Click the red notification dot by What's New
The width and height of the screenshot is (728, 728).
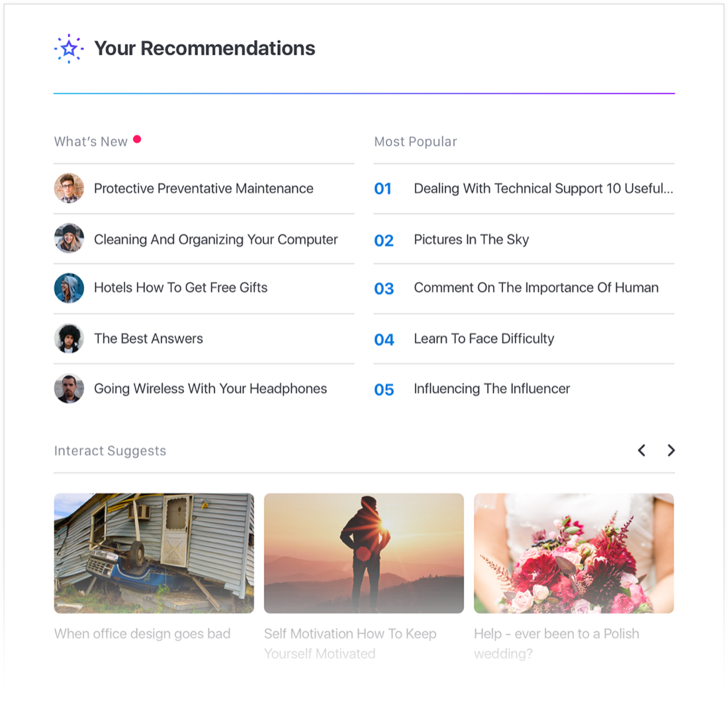tap(137, 139)
